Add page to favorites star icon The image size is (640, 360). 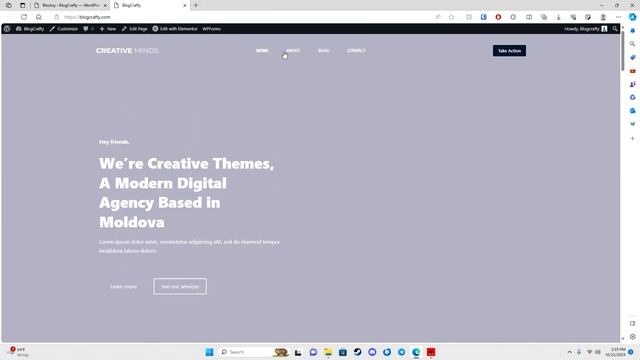tap(451, 17)
